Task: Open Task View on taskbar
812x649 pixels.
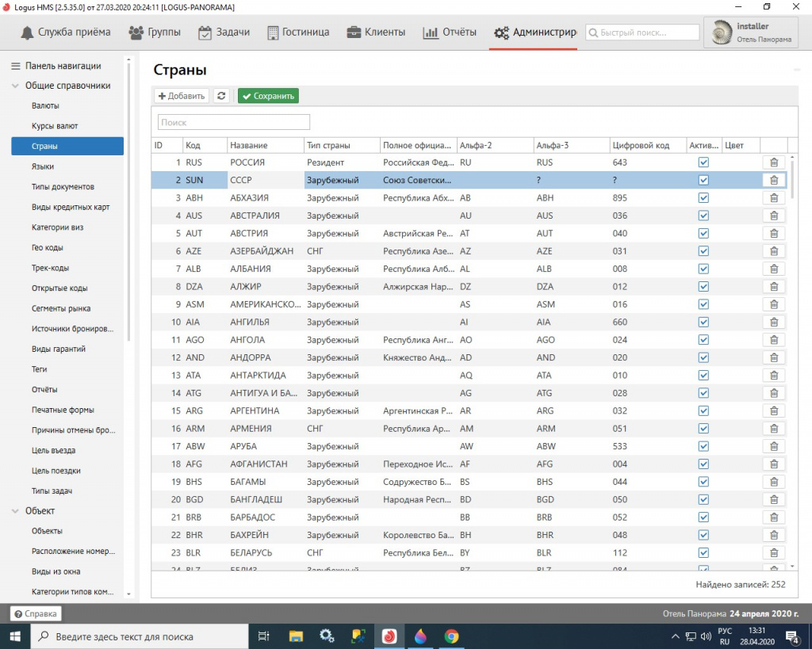Action: point(263,636)
